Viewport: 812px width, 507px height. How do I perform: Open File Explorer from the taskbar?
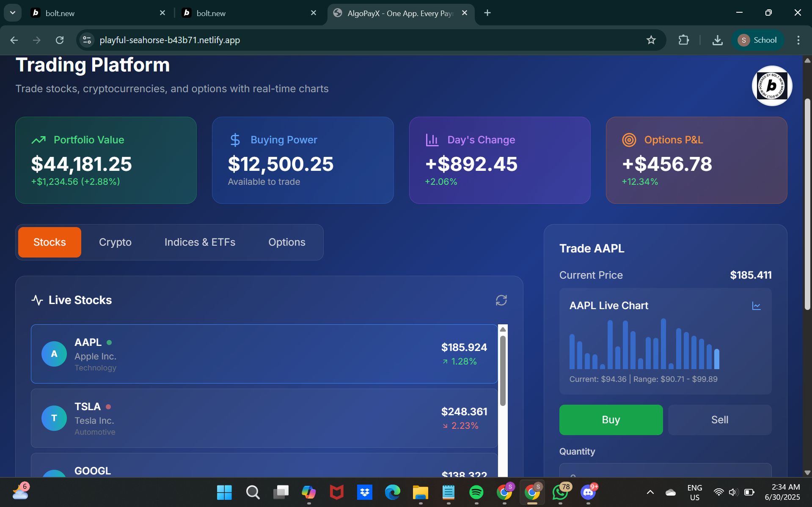coord(420,492)
